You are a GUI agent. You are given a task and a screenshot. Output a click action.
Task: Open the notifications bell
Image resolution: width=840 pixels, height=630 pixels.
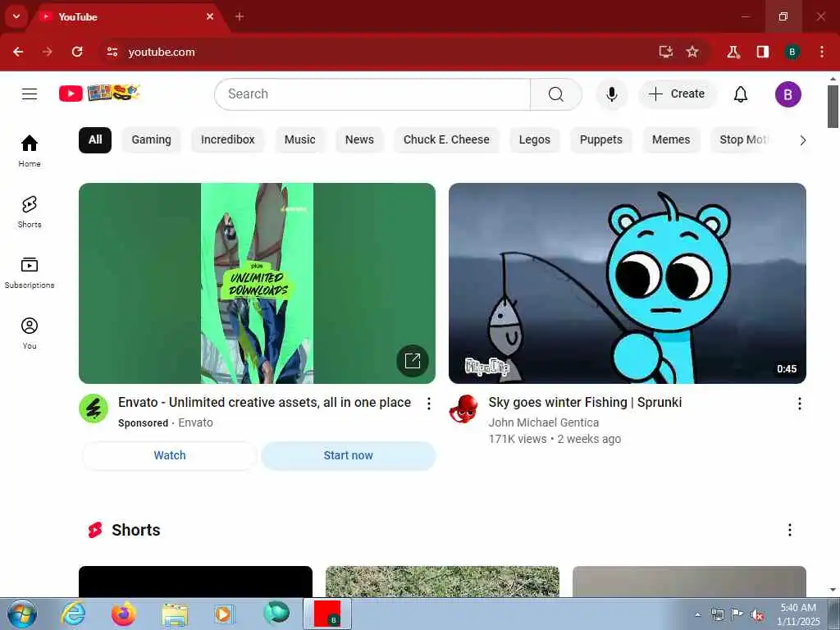tap(741, 94)
